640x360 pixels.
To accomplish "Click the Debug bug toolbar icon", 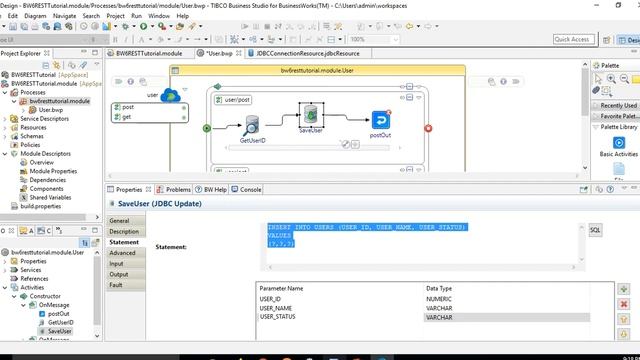I will click(x=125, y=26).
